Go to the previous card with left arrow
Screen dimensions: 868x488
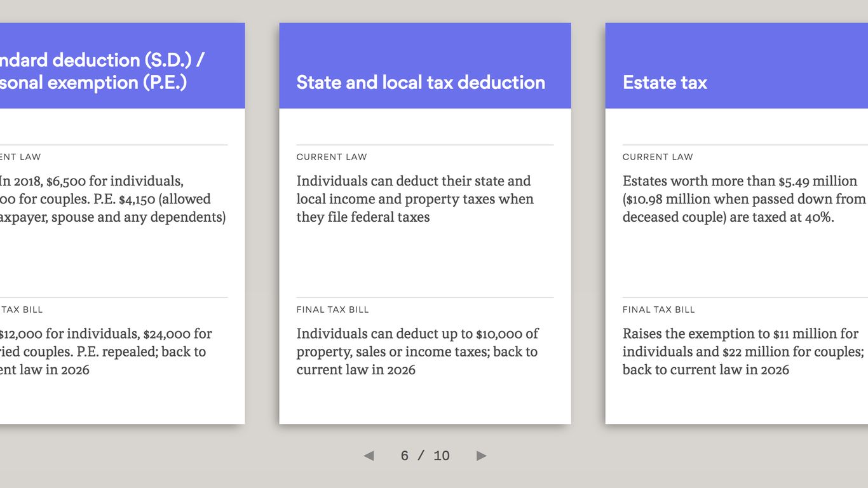coord(369,456)
